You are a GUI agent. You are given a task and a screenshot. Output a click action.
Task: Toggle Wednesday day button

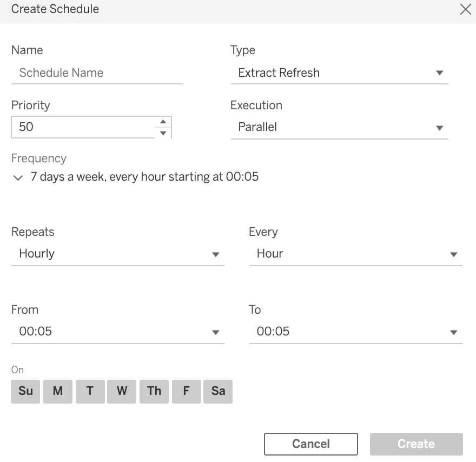click(x=122, y=391)
